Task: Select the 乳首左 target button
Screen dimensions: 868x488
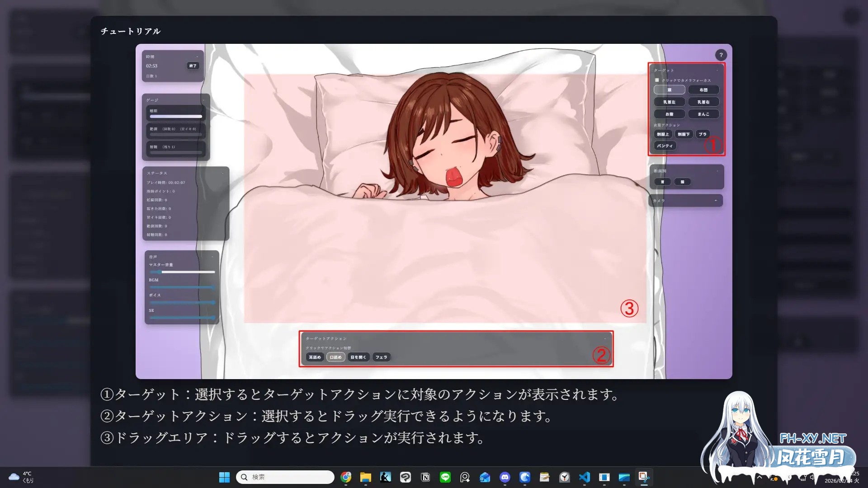Action: [x=669, y=102]
